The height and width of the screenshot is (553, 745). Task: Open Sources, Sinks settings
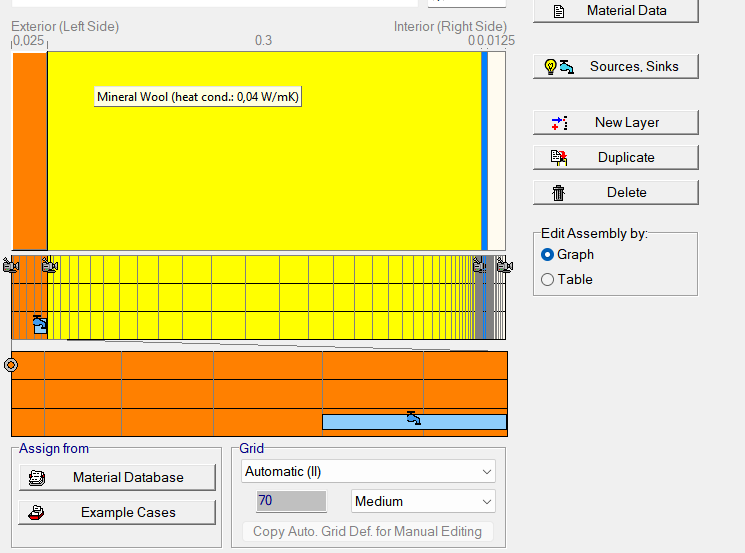[616, 66]
